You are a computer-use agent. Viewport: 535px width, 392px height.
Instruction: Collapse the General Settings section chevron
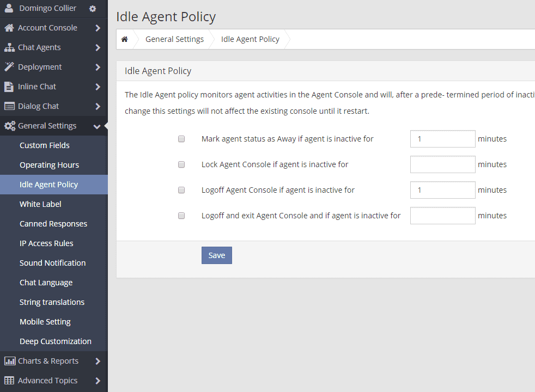tap(96, 126)
